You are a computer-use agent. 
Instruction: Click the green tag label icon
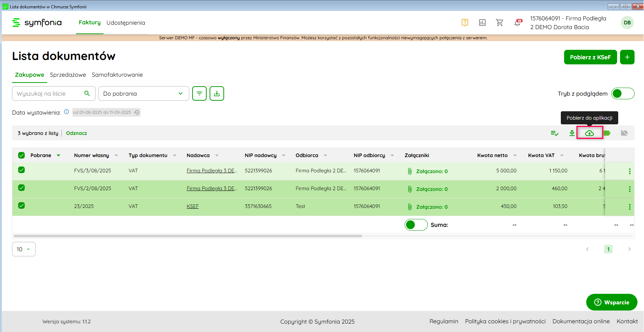click(x=607, y=133)
